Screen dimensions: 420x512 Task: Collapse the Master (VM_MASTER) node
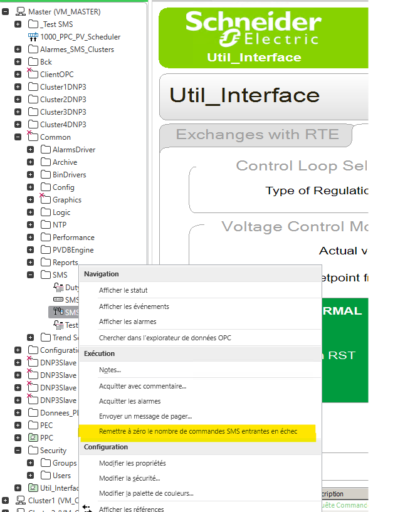click(x=6, y=11)
